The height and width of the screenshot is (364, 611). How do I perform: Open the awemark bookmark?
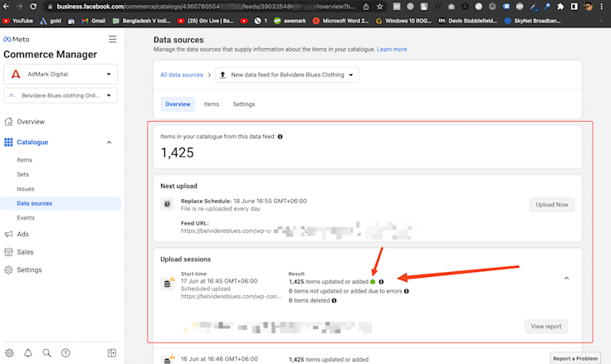290,21
